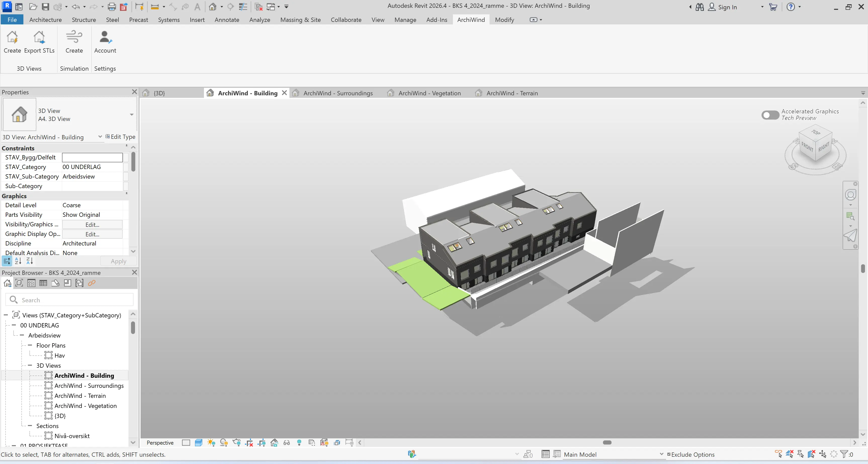Select the Hide Crop Region icon
Viewport: 868px width, 464px height.
[249, 443]
